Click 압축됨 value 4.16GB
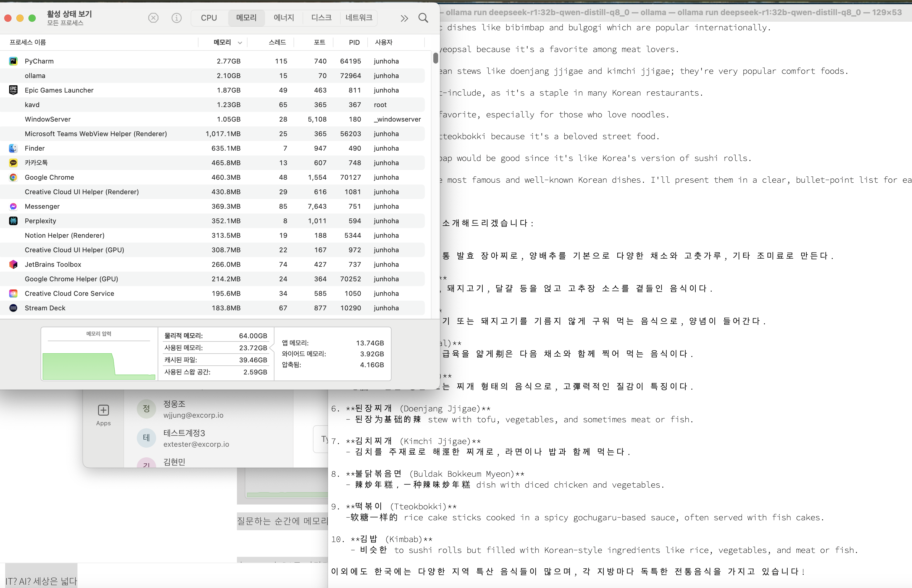This screenshot has height=588, width=912. point(372,365)
